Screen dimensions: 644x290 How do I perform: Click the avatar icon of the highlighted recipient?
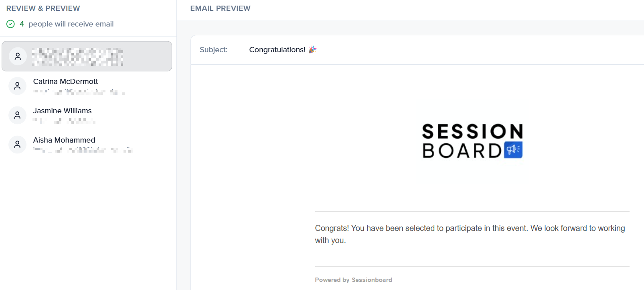tap(18, 57)
